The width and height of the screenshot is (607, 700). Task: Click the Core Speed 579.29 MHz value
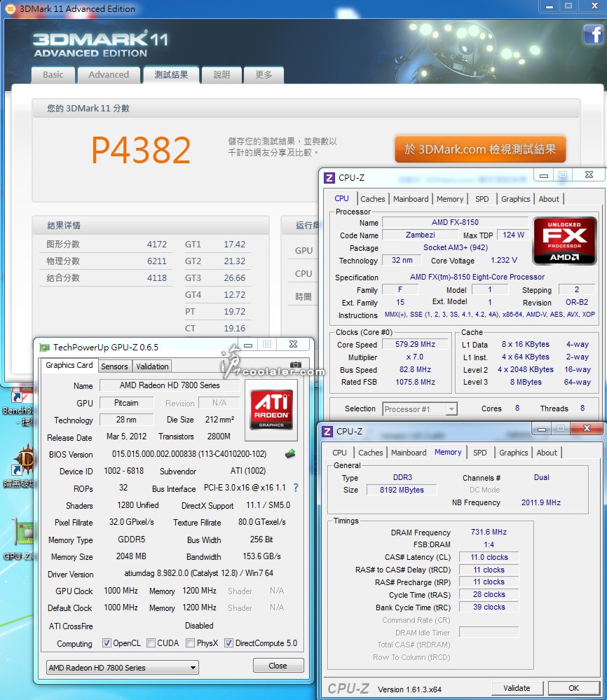pos(415,344)
